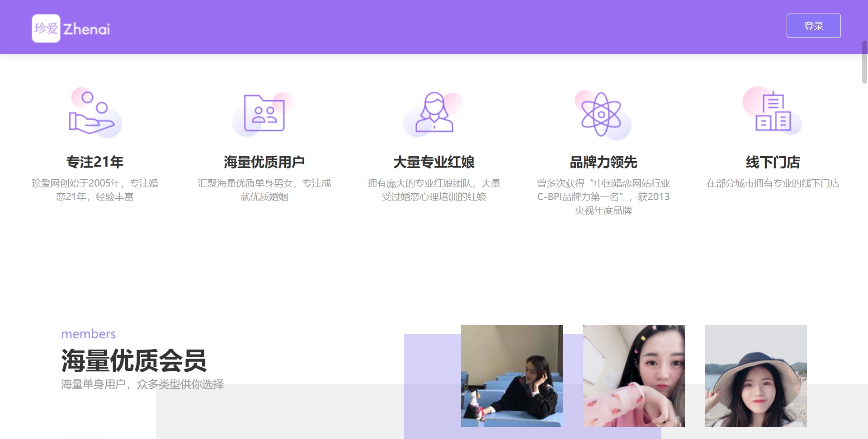Screen dimensions: 868x439
Task: Click the Zhenai logo icon
Action: click(x=46, y=28)
